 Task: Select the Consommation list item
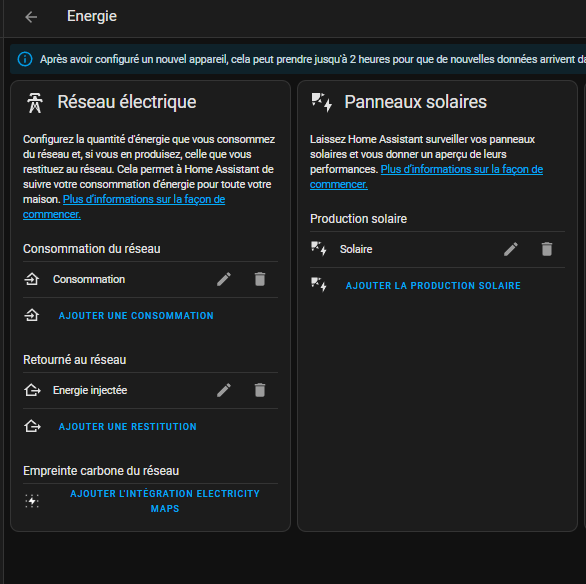pos(150,279)
